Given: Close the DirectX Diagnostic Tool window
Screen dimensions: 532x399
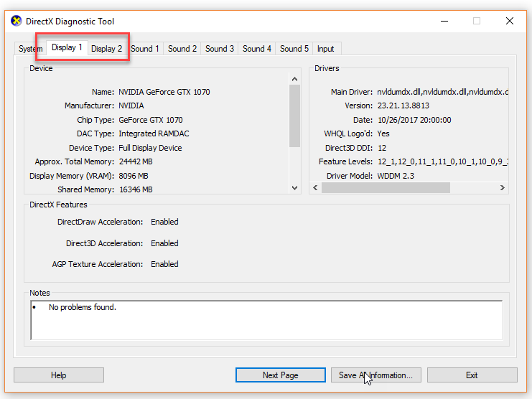Looking at the screenshot, I should coord(509,21).
